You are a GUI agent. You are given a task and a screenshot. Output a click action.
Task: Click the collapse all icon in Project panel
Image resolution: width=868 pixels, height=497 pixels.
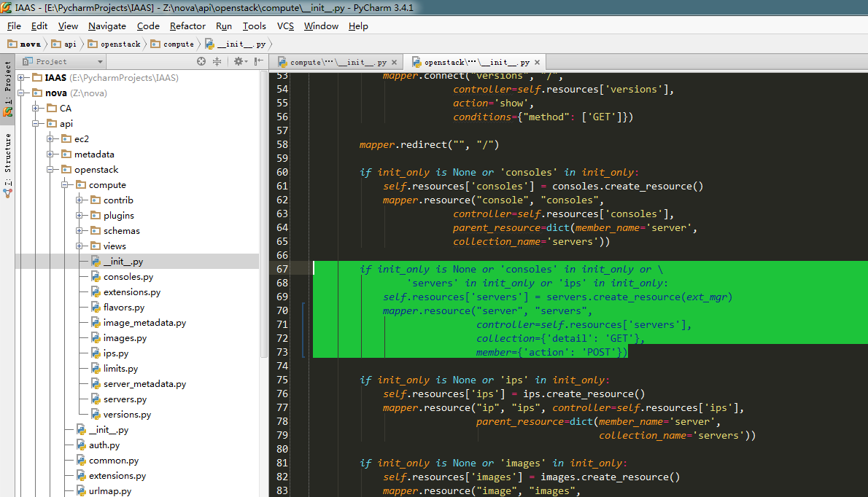[217, 61]
